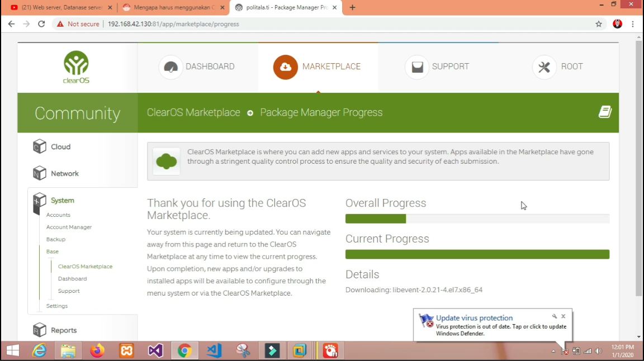Click the green cloud Marketplace info icon
The image size is (644, 361).
point(167,161)
